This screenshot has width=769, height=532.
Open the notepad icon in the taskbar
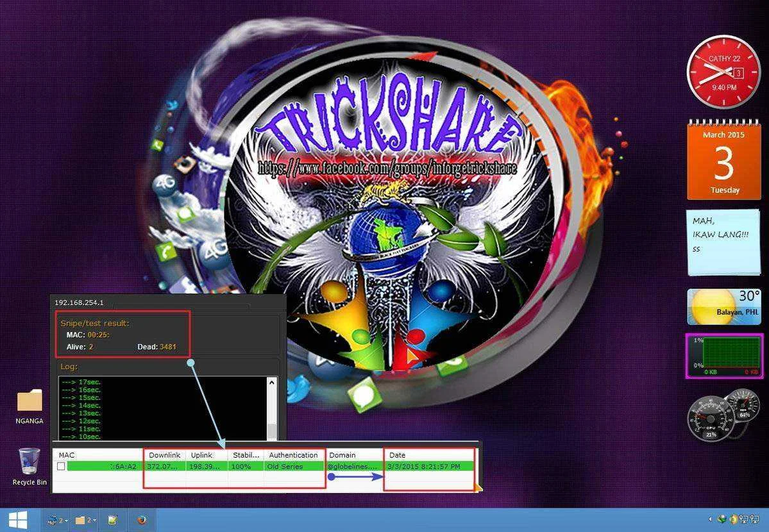113,520
